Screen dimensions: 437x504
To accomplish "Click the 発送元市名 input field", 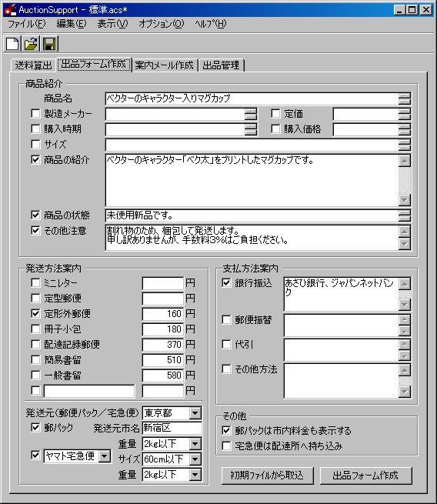I will pos(172,428).
